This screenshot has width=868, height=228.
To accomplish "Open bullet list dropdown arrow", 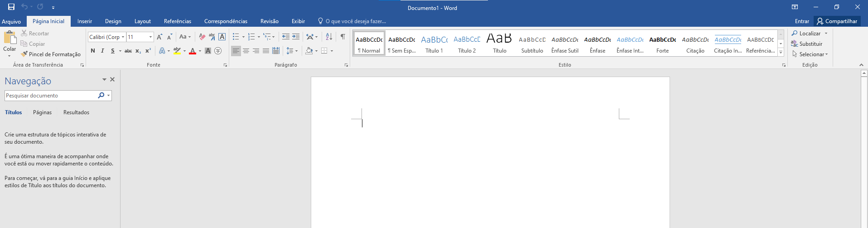I will [x=243, y=37].
